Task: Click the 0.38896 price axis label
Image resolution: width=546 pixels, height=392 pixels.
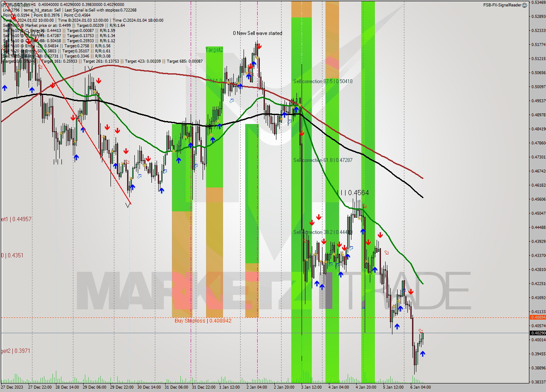Action: 537,368
